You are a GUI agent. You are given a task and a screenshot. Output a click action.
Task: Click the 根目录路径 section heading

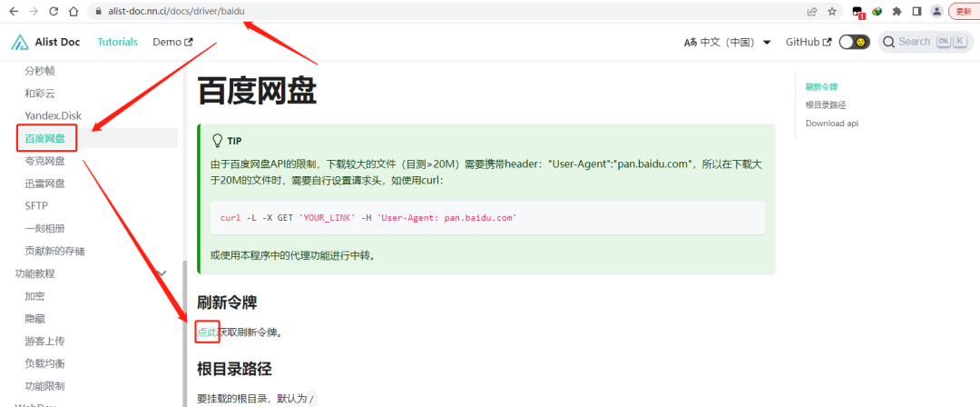pos(234,368)
